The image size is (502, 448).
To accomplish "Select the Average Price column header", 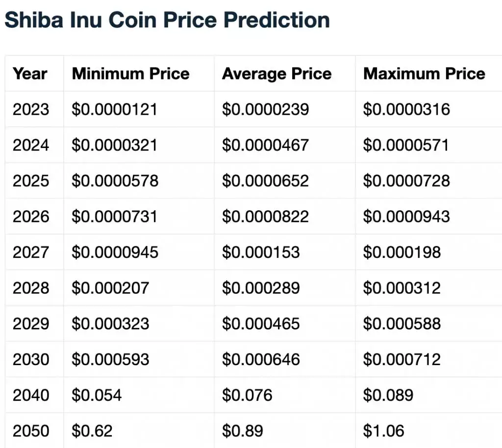I will point(276,74).
